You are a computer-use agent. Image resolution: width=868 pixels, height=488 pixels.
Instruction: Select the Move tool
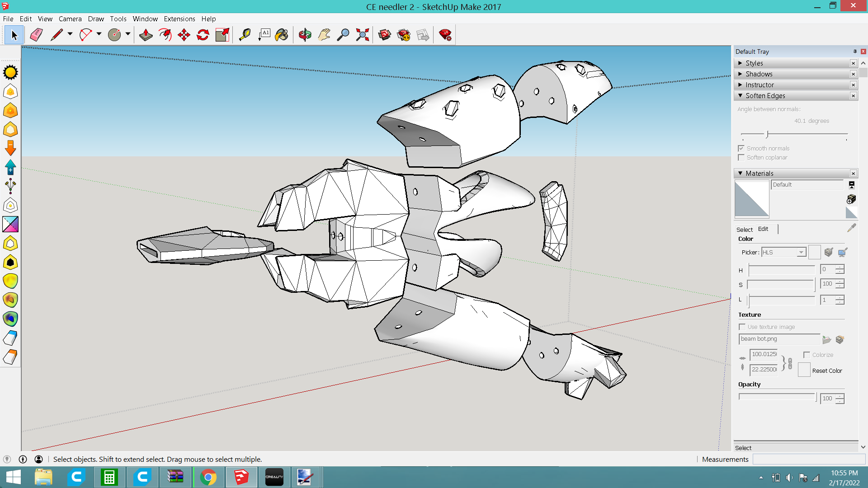[x=184, y=35]
